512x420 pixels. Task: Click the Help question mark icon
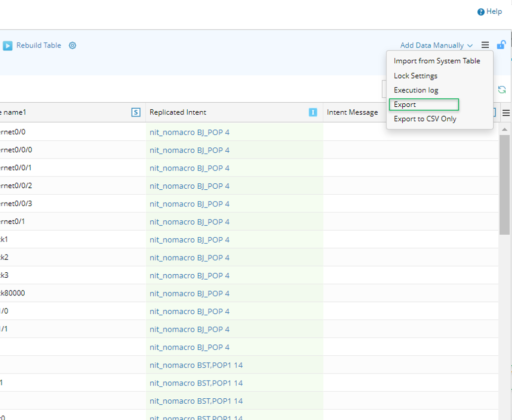click(481, 12)
